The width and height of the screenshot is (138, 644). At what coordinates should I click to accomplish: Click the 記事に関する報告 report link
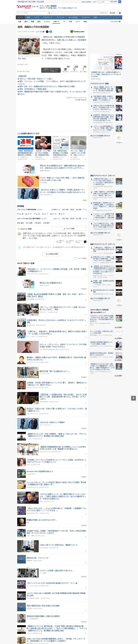[x=24, y=71]
